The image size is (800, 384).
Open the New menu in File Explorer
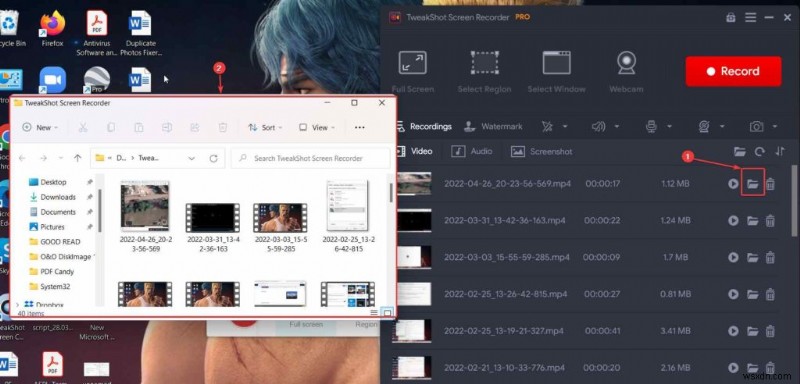[x=40, y=127]
